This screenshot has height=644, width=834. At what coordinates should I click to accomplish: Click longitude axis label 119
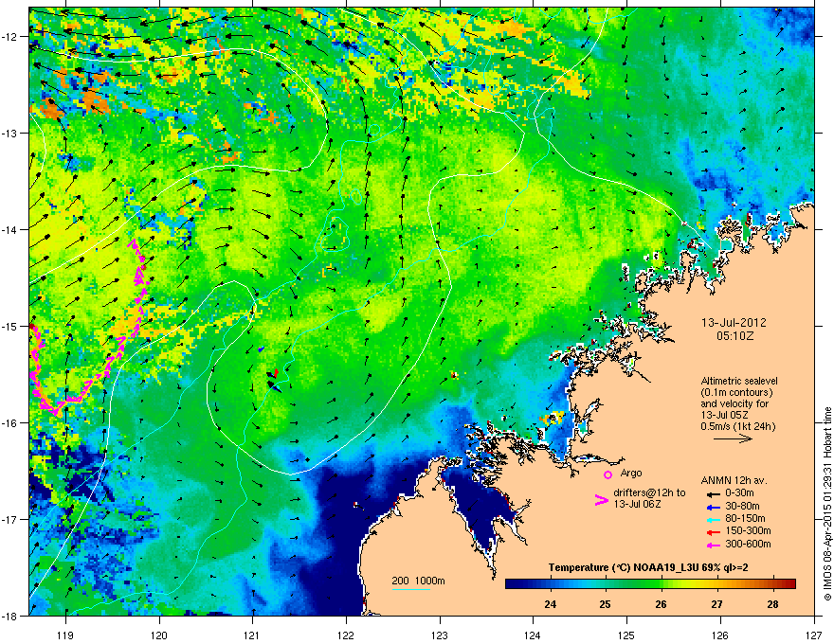66,635
